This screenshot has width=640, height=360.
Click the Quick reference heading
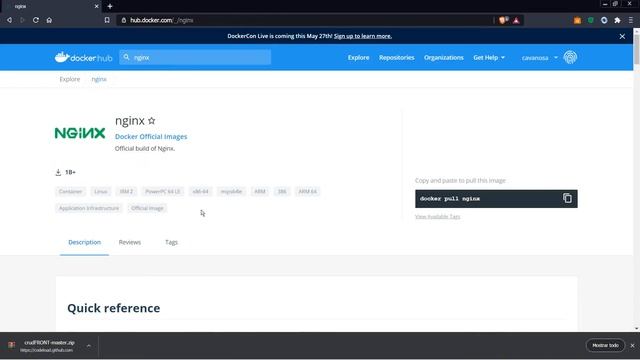point(113,308)
